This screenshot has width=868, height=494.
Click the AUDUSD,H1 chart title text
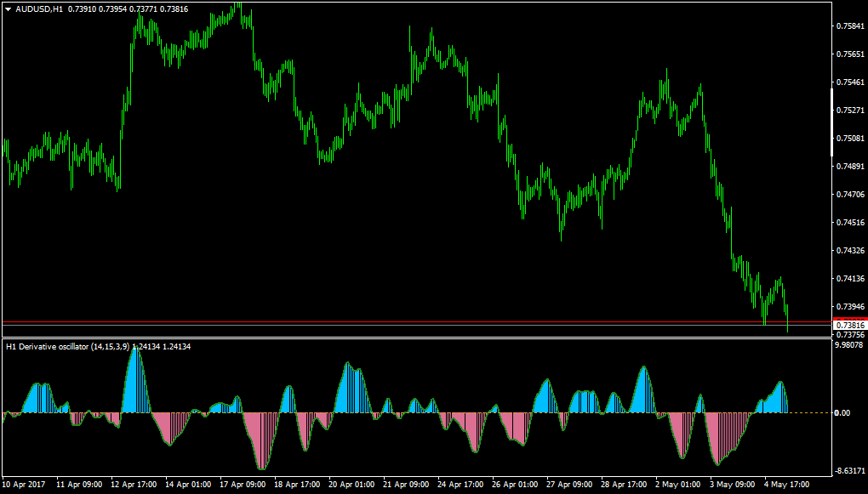point(39,9)
